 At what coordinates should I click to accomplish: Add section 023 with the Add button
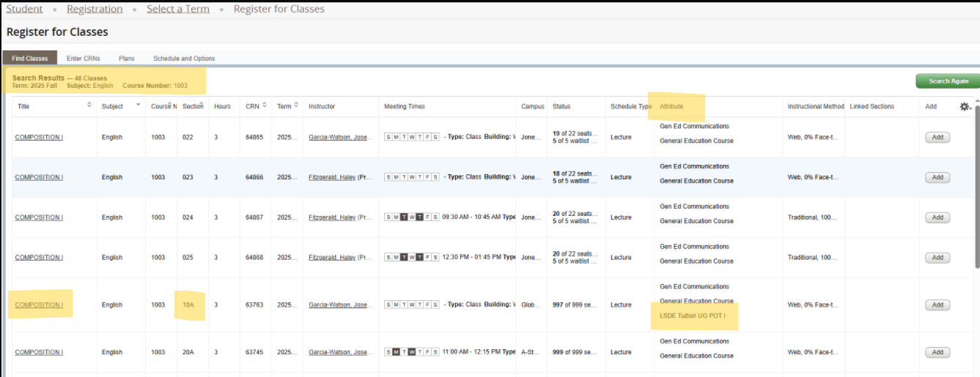pyautogui.click(x=937, y=177)
